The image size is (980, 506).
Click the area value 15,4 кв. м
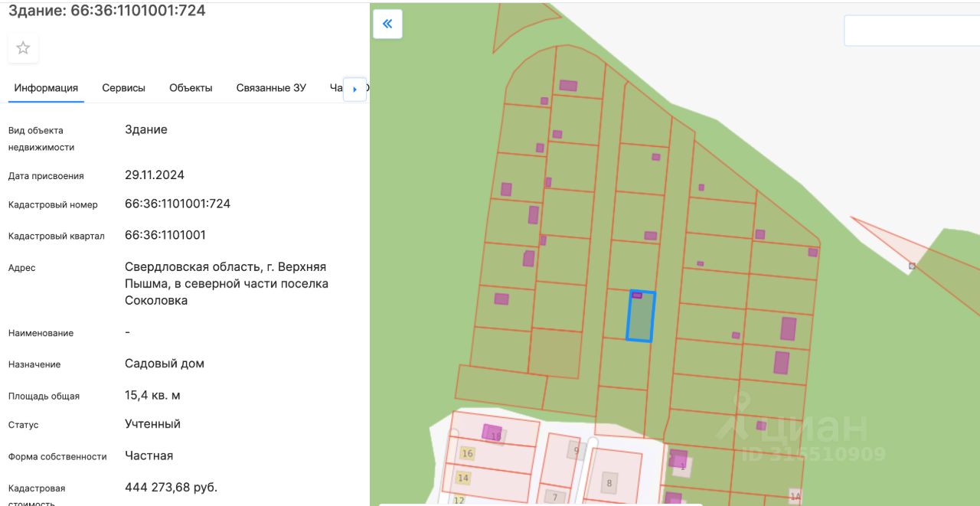(153, 395)
